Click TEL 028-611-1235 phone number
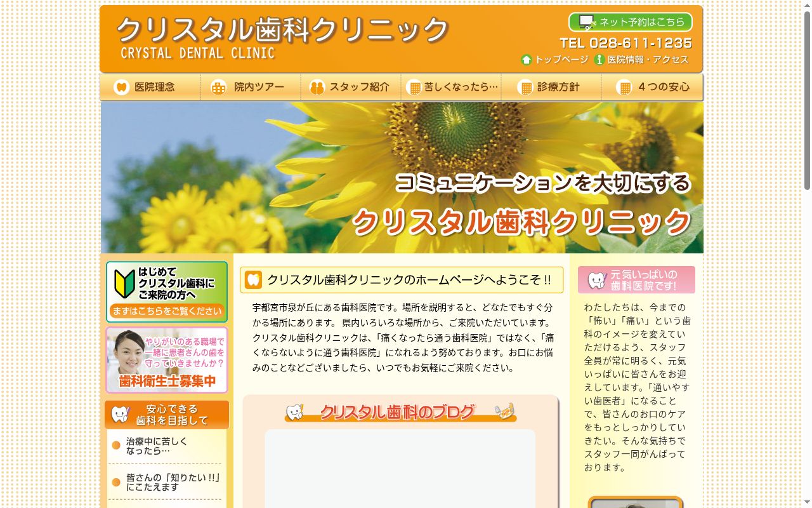This screenshot has width=812, height=508. pyautogui.click(x=625, y=43)
